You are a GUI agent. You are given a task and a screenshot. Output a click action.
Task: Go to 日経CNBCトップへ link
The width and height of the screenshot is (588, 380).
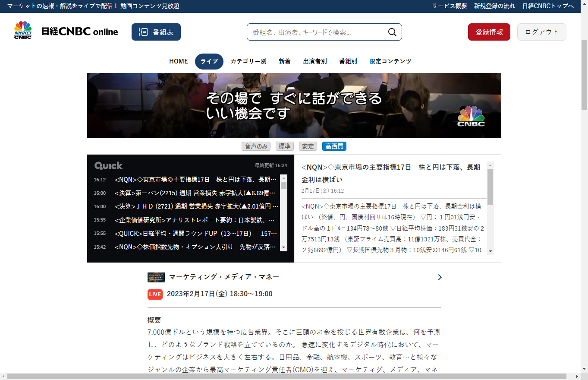click(x=548, y=6)
